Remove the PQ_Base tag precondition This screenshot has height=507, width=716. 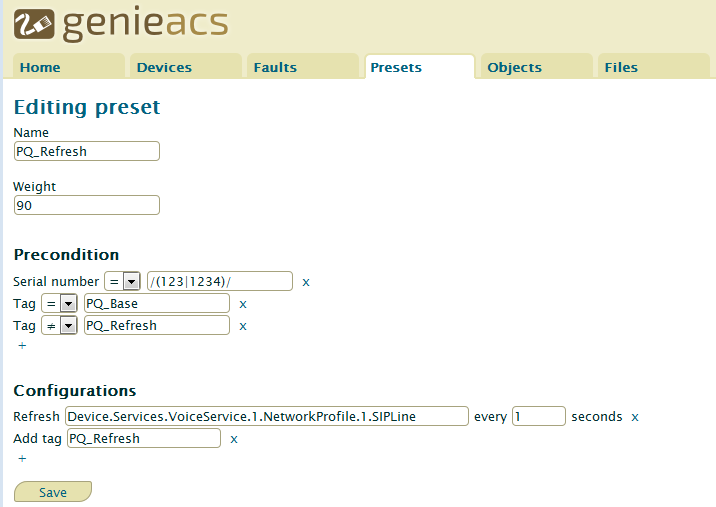(x=243, y=304)
